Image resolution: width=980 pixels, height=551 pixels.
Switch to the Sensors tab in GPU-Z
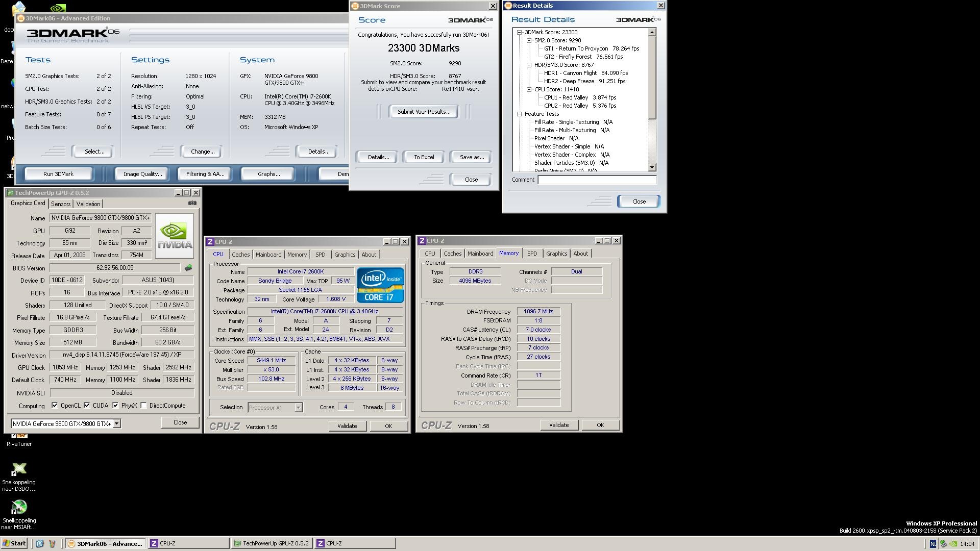[61, 204]
